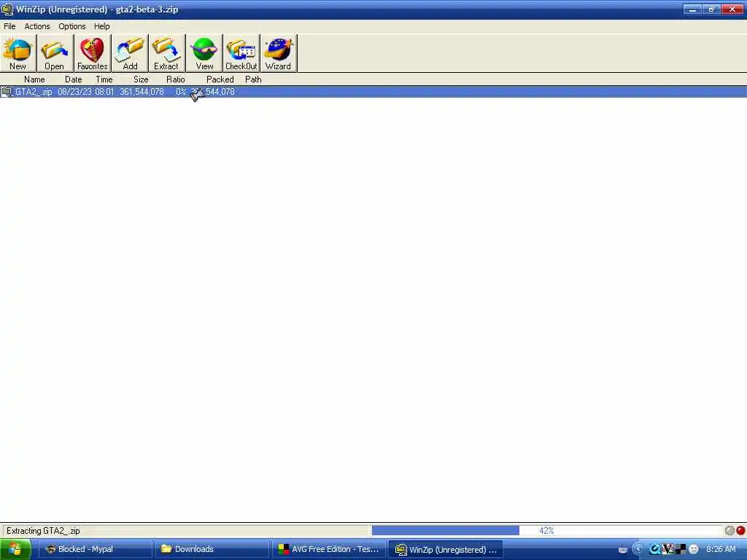Click the checkered black tray icon
Image resolution: width=747 pixels, height=560 pixels.
point(681,549)
